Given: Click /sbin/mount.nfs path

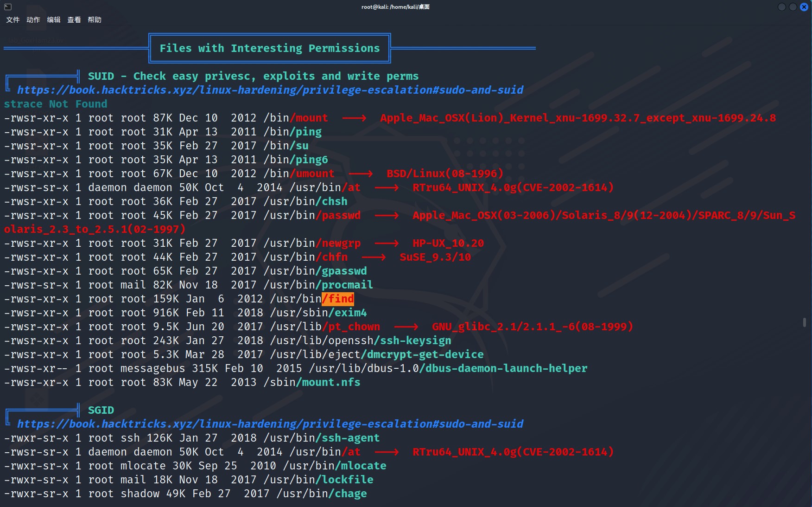Looking at the screenshot, I should coord(312,382).
